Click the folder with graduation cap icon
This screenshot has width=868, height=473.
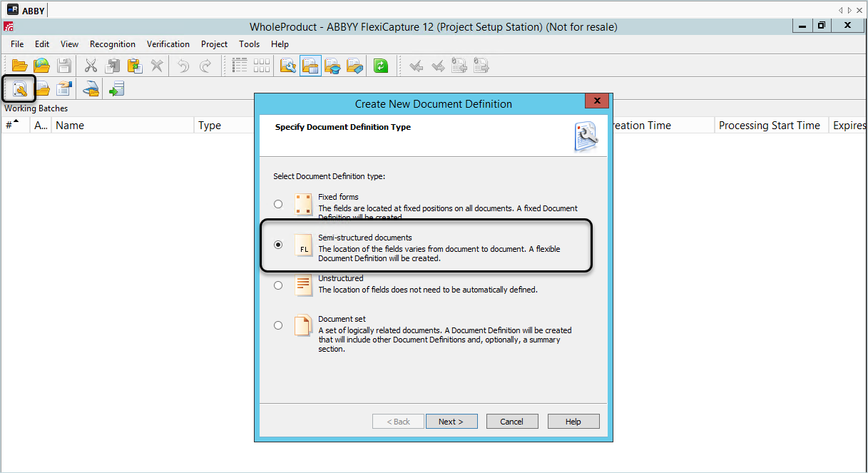[332, 66]
